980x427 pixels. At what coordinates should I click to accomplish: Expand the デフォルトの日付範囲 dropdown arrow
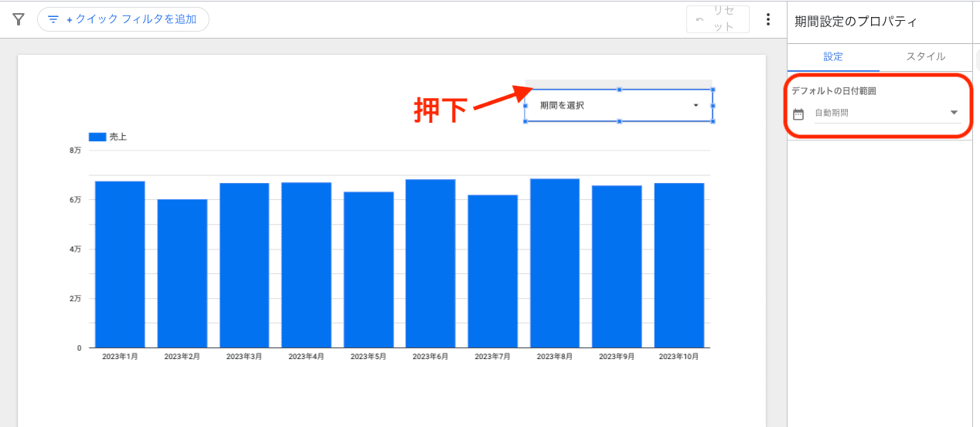953,113
